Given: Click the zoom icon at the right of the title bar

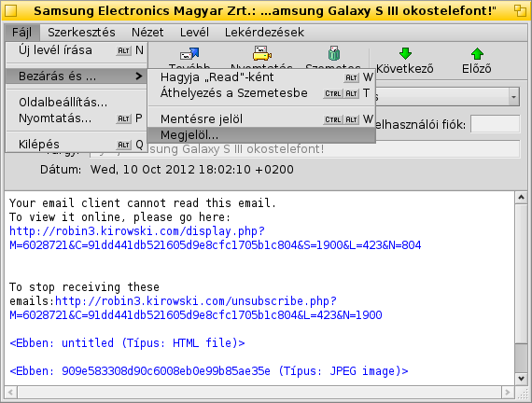Looking at the screenshot, I should [520, 11].
